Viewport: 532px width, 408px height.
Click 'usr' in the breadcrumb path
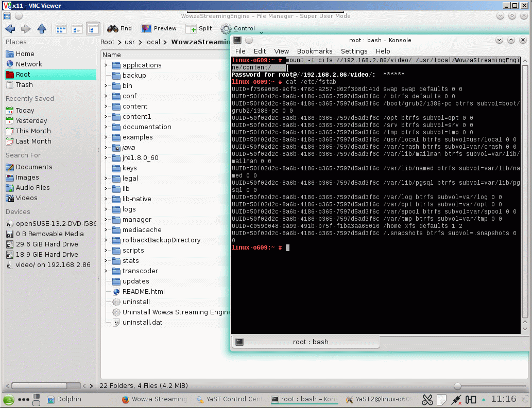coord(130,42)
